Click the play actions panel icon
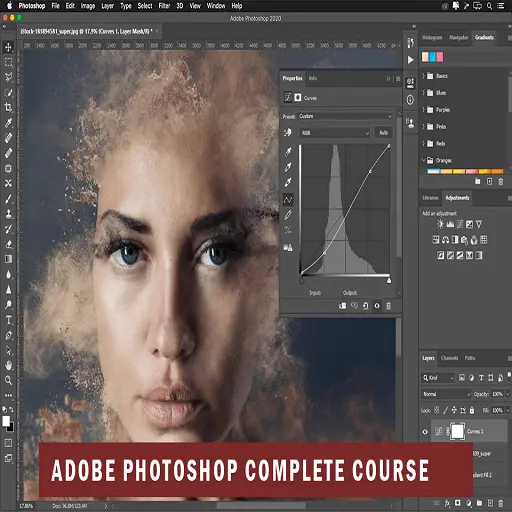Viewport: 512px width, 512px height. [410, 60]
